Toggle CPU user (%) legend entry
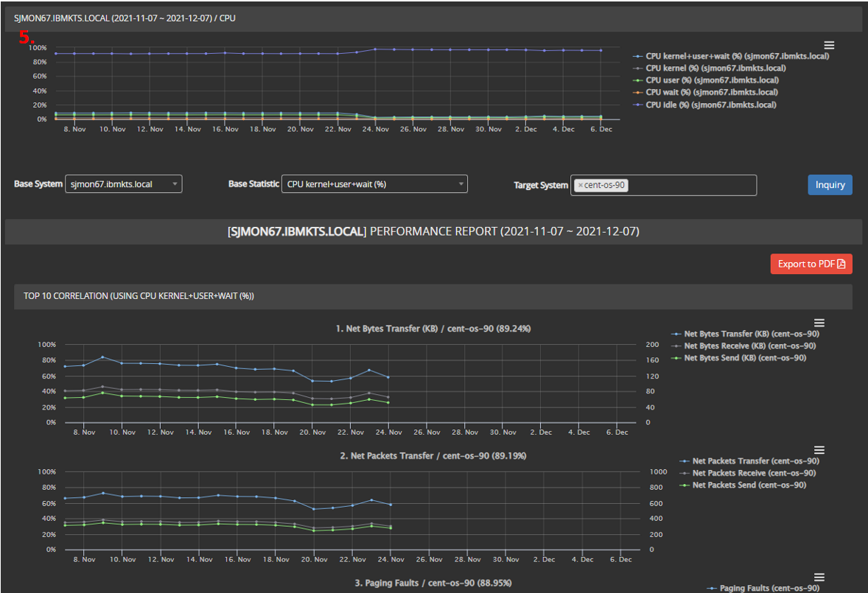 point(712,80)
